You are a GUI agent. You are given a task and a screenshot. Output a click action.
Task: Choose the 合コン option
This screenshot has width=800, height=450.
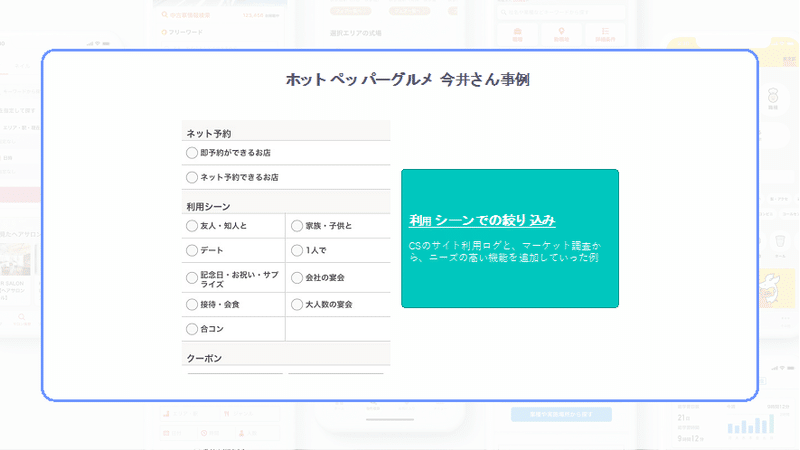pos(192,329)
